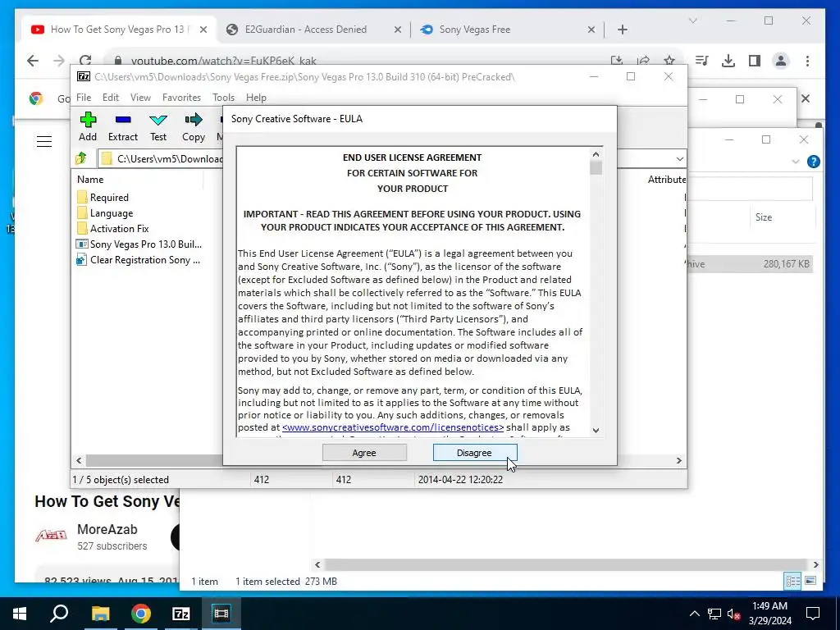
Task: Open the Help menu in 7-Zip
Action: pos(256,98)
